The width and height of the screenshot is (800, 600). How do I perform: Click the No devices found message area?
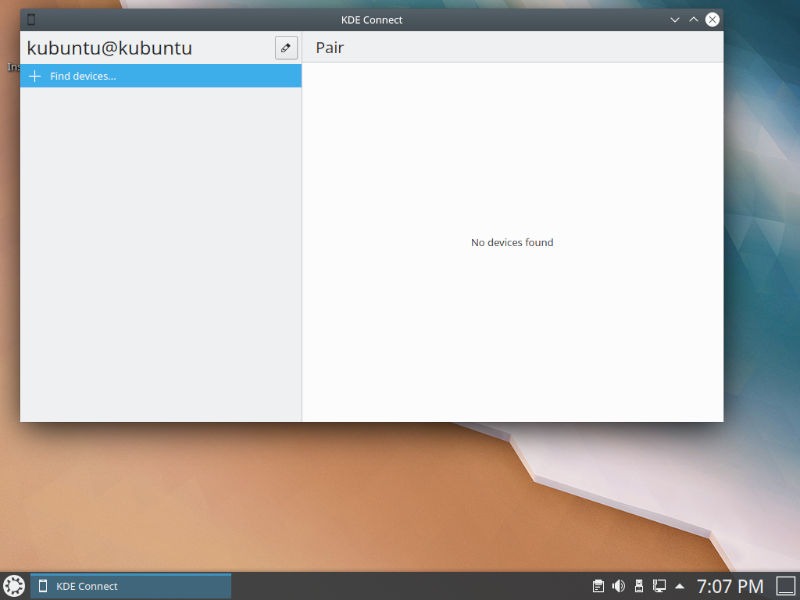[511, 242]
